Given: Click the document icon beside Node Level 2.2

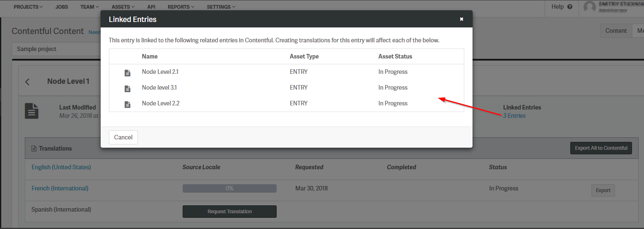Looking at the screenshot, I should [x=128, y=105].
